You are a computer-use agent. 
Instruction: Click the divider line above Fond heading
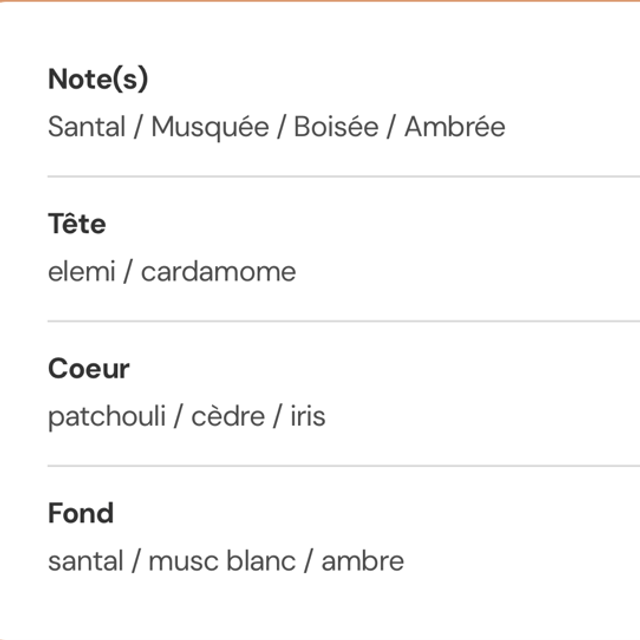tap(340, 466)
